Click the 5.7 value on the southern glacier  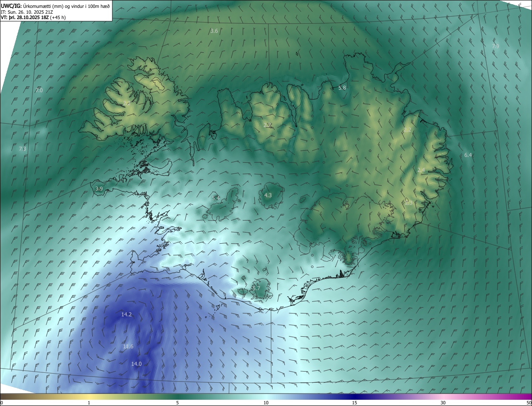coord(256,288)
